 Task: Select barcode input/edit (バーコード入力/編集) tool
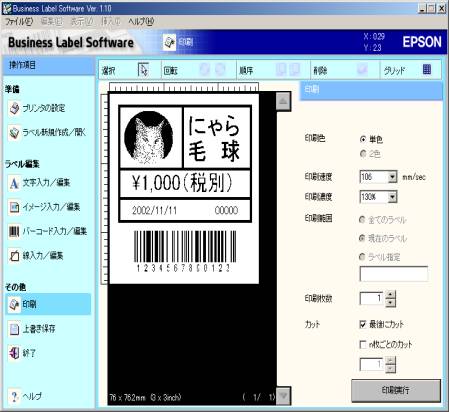pyautogui.click(x=48, y=231)
